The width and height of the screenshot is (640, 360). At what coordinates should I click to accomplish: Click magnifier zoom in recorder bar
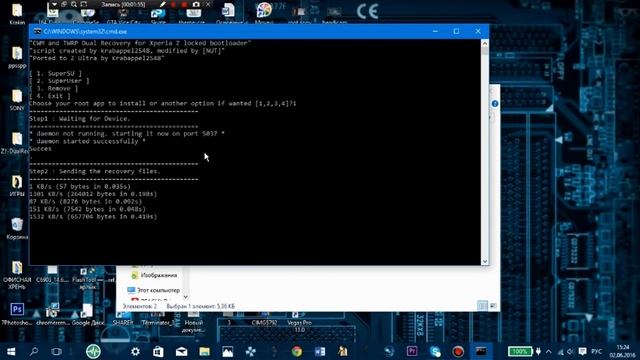[74, 4]
